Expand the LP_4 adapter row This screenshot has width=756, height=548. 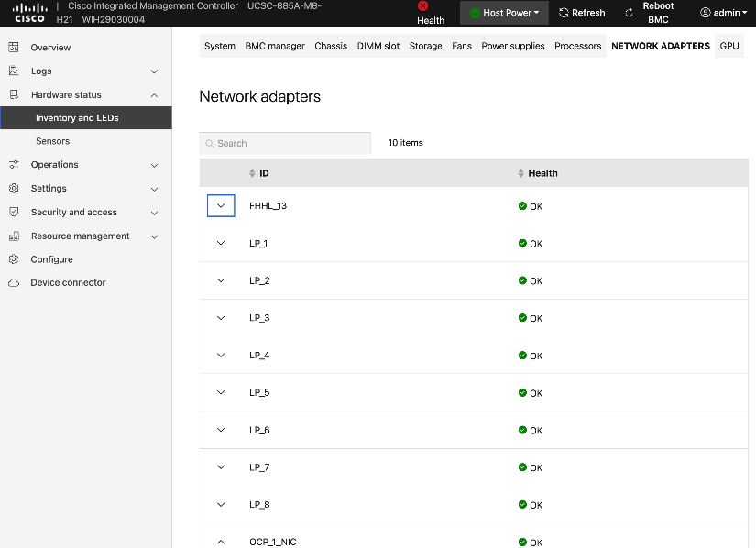[x=221, y=356]
